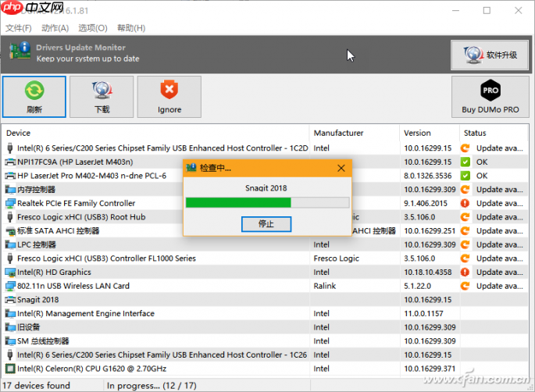Click orange update icon for version 10.0.16299.251

click(x=465, y=231)
